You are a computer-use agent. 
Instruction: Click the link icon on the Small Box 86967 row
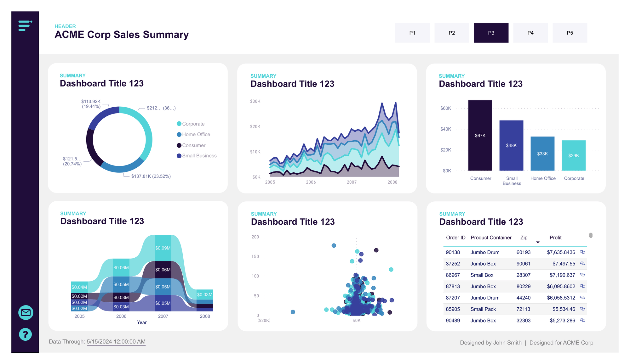tap(582, 275)
